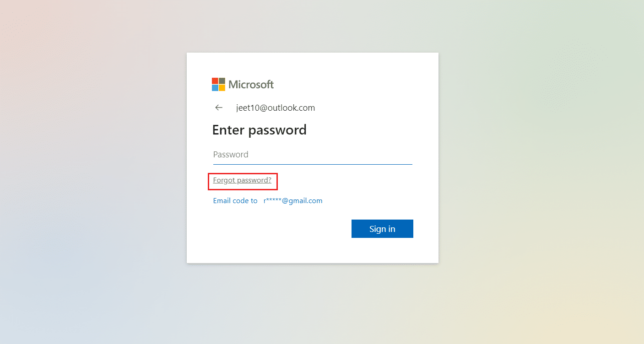Click the red square of Microsoft logo
This screenshot has height=344, width=644.
pyautogui.click(x=215, y=81)
